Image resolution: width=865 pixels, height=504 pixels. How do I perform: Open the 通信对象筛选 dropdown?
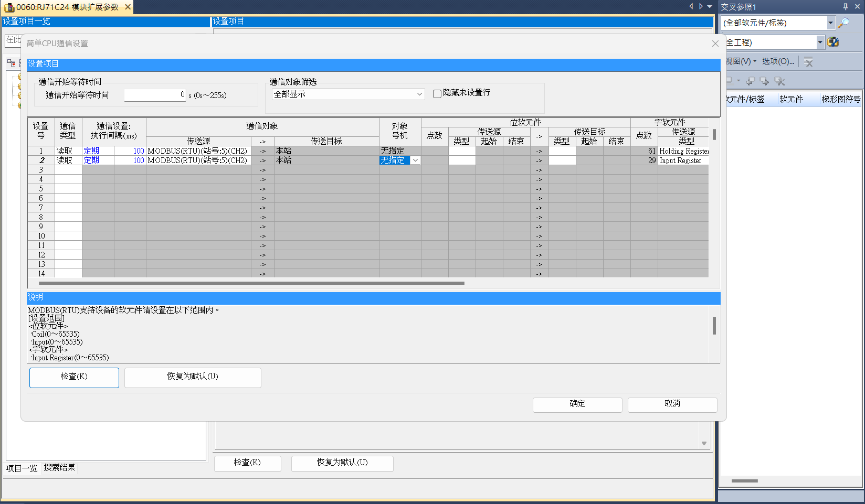click(419, 94)
